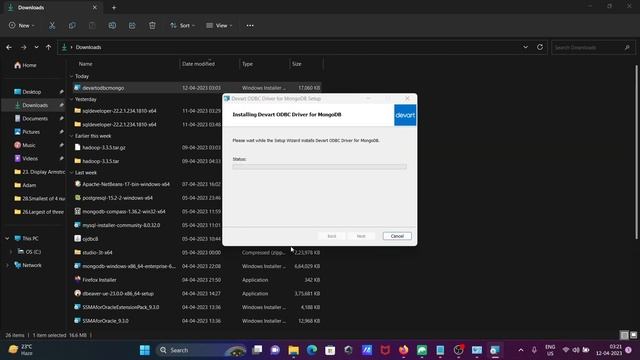Collapse This PC in navigation pane
The width and height of the screenshot is (640, 360).
click(x=7, y=238)
